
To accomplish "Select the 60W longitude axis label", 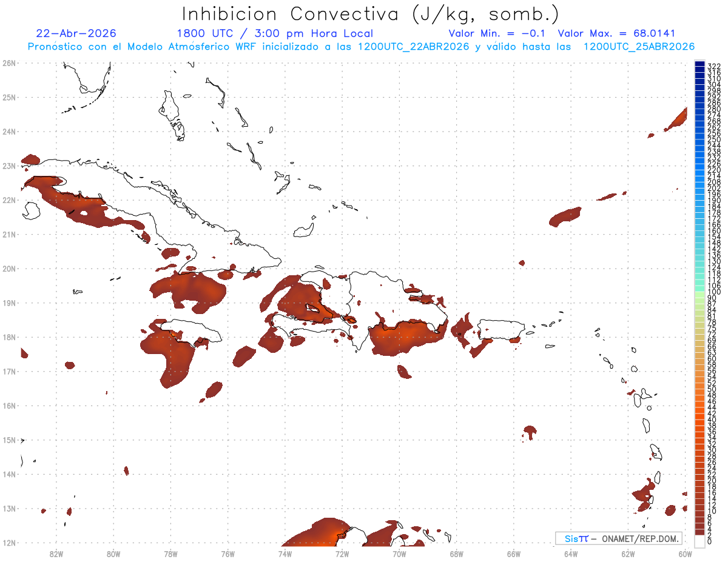I will point(685,553).
